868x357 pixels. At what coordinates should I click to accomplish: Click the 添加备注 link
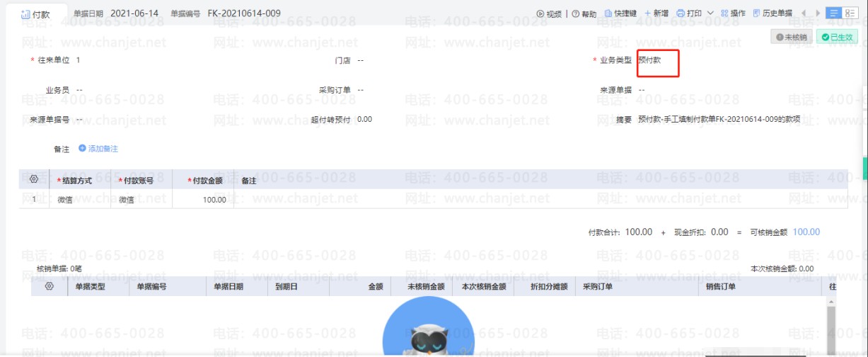tap(98, 149)
